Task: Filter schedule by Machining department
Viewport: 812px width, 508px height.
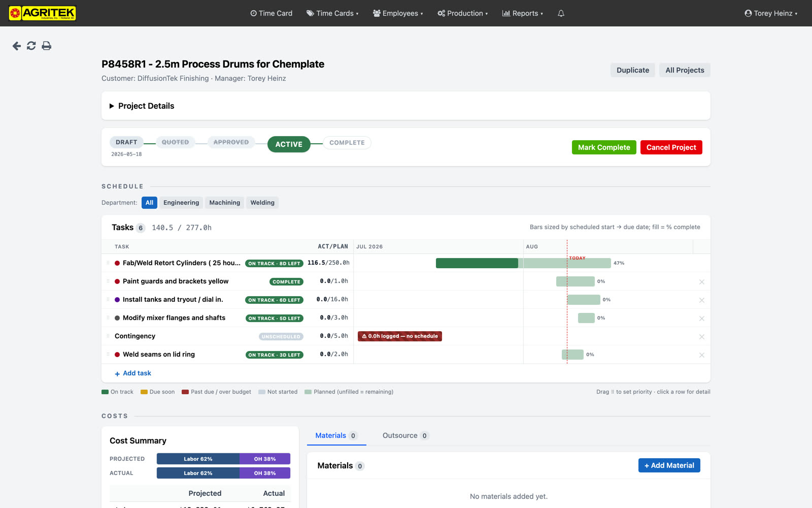Action: (225, 203)
